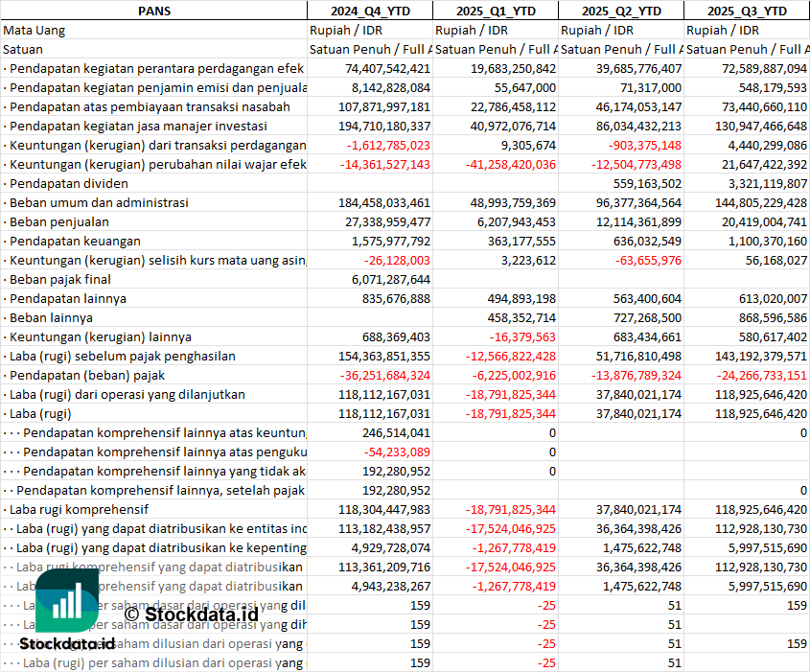Click the Satuan row label
Viewport: 810px width, 672px height.
click(23, 49)
